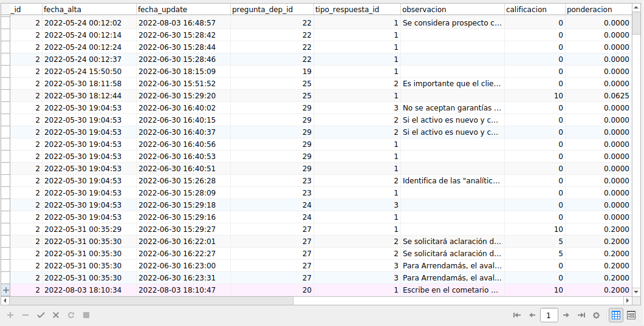
Task: Click the delete record minus icon
Action: coord(26,315)
